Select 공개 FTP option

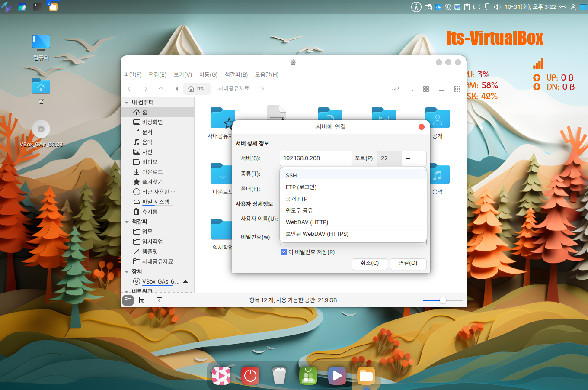[x=353, y=199]
